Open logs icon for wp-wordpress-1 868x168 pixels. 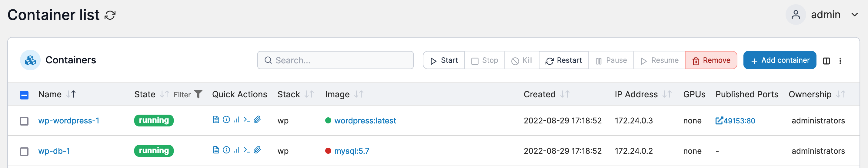[216, 119]
